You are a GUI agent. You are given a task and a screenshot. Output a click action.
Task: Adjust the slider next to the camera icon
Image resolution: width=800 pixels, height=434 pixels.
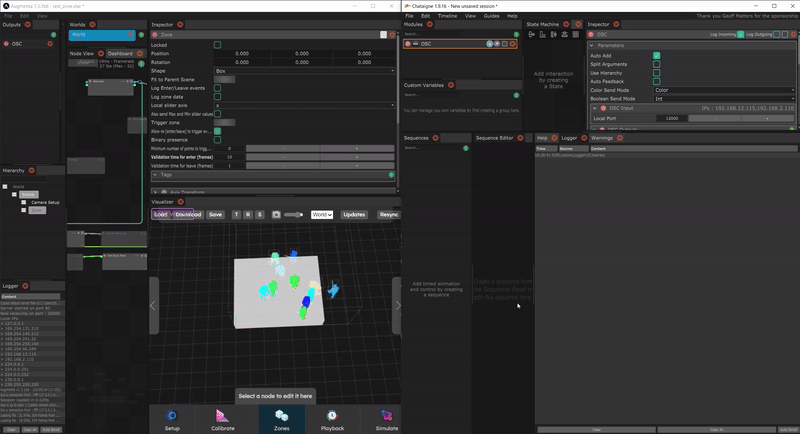293,215
